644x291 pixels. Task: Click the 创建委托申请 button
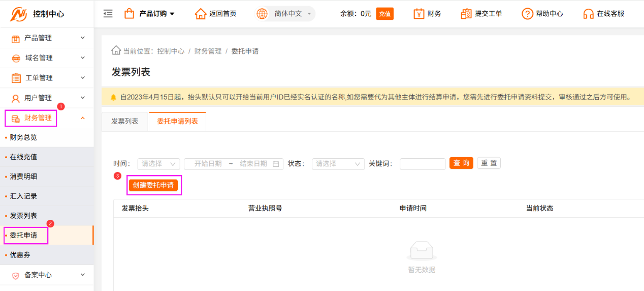153,185
